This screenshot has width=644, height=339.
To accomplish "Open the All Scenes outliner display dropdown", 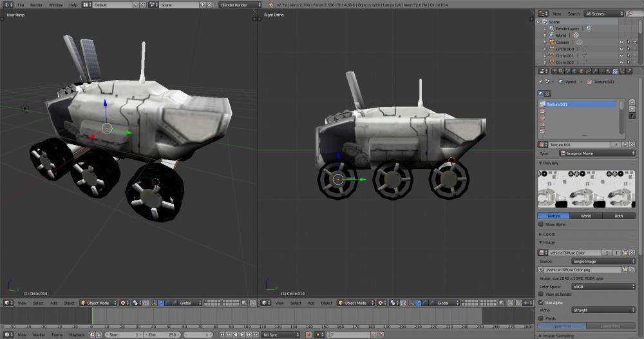I will coord(604,14).
